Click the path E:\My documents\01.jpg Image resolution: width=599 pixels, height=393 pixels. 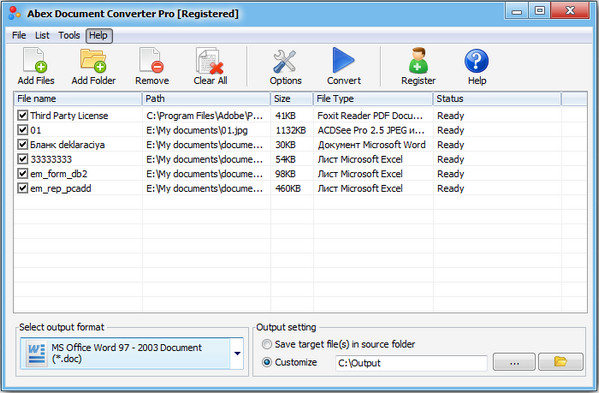pos(197,130)
